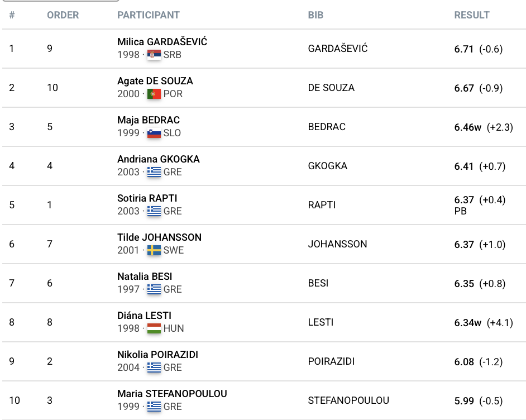The image size is (526, 420).
Task: Click the PB label under Rapti's result
Action: (x=461, y=211)
